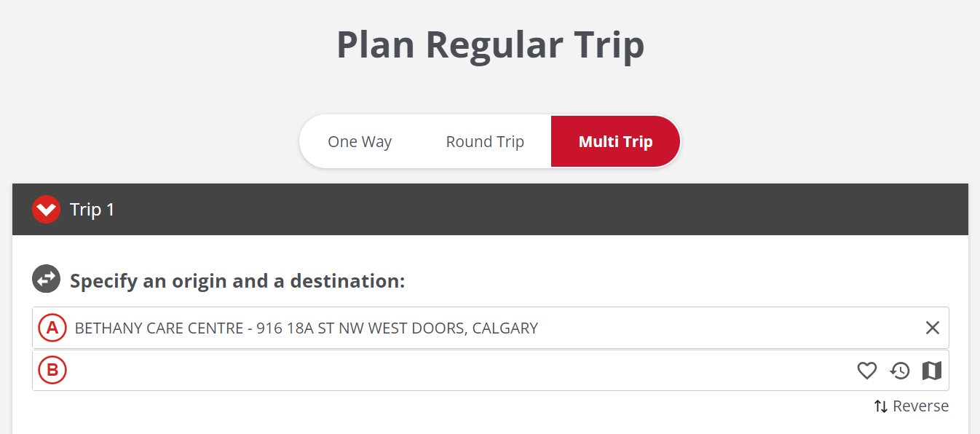980x434 pixels.
Task: Switch to the Round Trip option
Action: point(485,141)
